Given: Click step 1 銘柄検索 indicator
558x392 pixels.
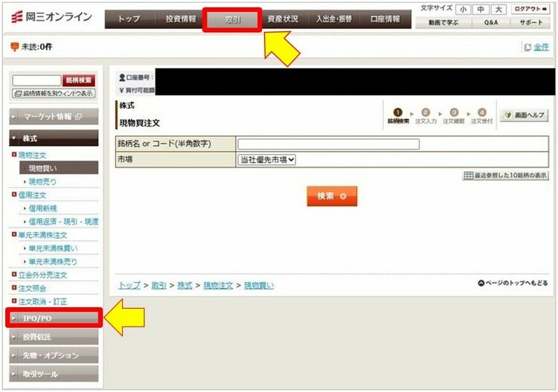Looking at the screenshot, I should [398, 116].
